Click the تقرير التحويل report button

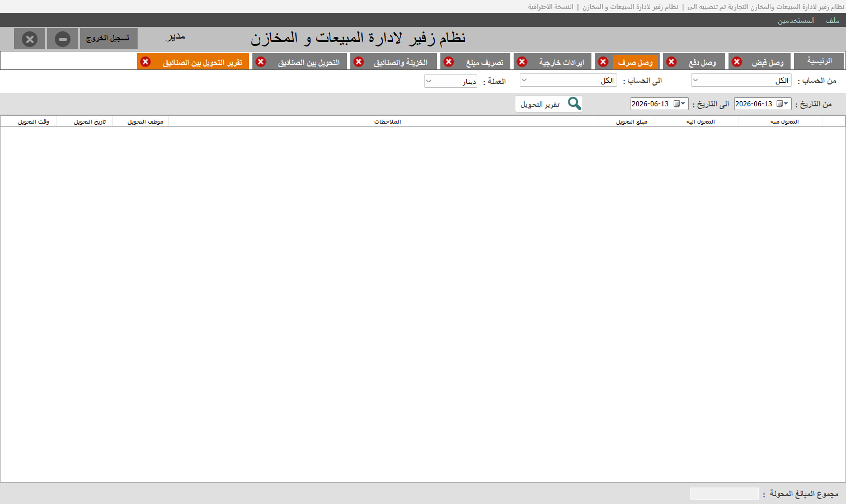[549, 104]
